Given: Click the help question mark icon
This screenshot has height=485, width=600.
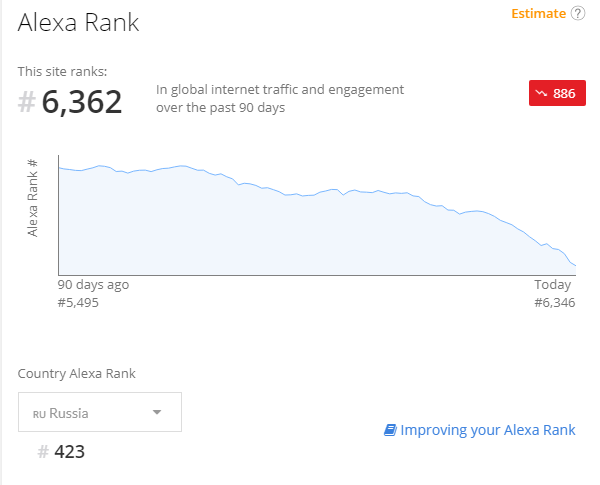Looking at the screenshot, I should pos(577,13).
